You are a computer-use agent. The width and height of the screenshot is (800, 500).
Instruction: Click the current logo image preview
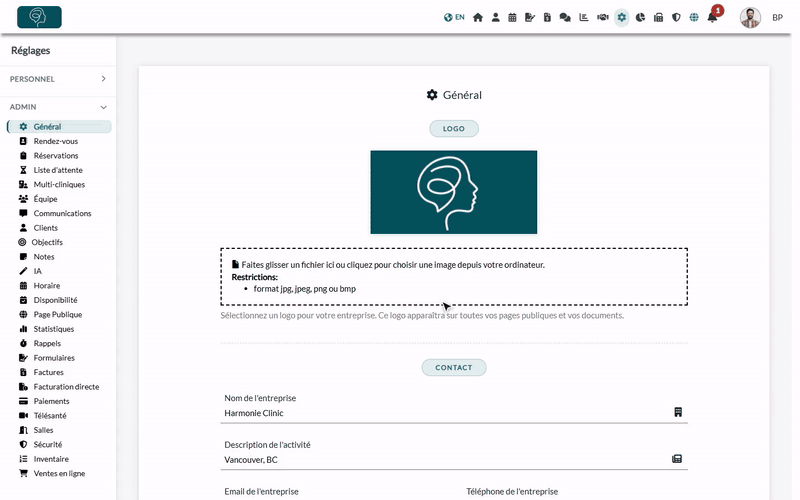454,192
